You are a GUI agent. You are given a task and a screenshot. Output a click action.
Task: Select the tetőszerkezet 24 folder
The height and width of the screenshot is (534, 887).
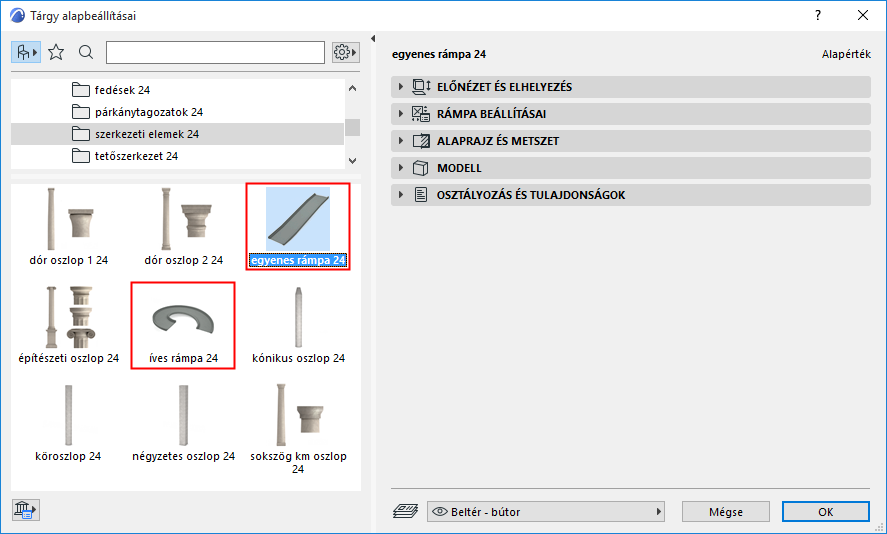click(x=178, y=156)
